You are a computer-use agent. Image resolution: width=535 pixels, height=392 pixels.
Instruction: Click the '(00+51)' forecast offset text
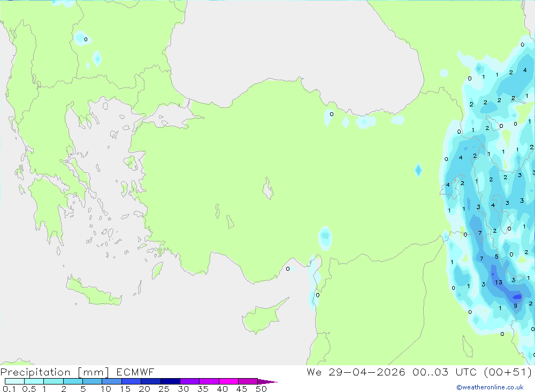click(508, 372)
